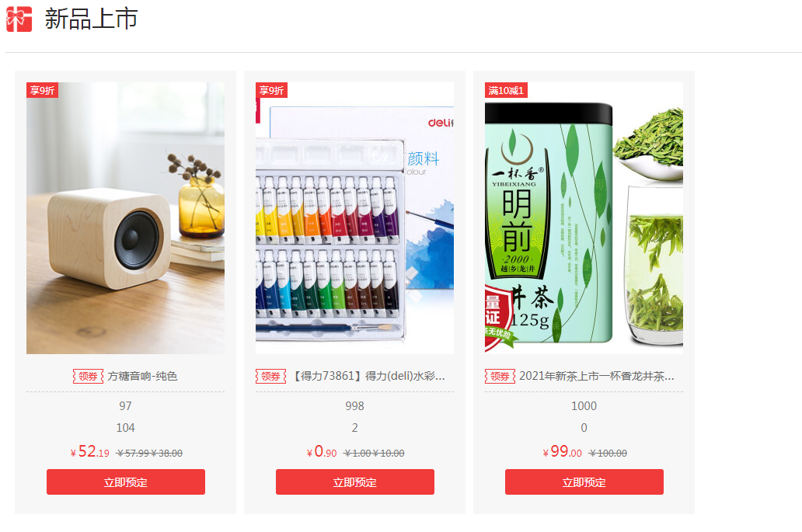
Task: Open the 2021年新茶上市一杯香龙井茶 title link
Action: (596, 376)
